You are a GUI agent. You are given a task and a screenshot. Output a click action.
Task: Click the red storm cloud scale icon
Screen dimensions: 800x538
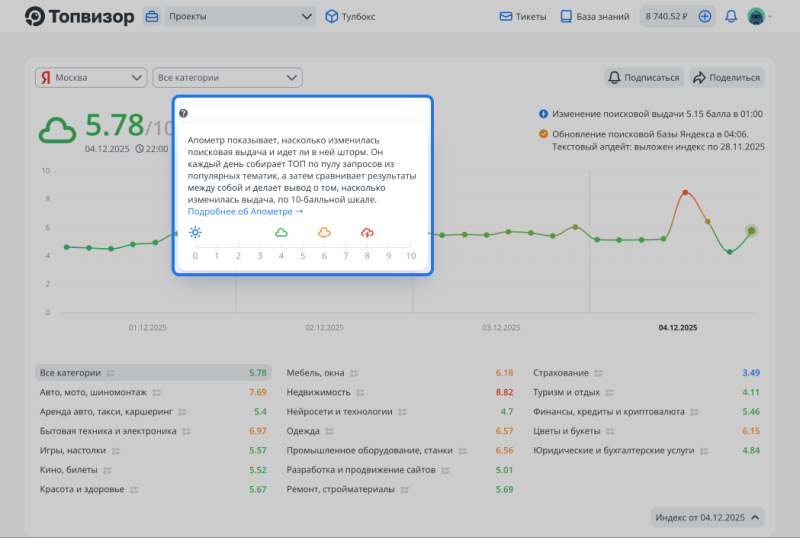pyautogui.click(x=367, y=233)
